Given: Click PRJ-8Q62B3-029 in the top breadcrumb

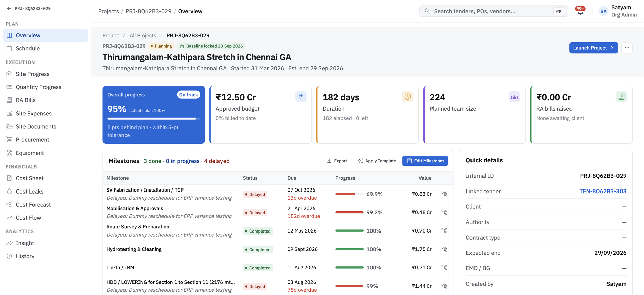Looking at the screenshot, I should (148, 11).
